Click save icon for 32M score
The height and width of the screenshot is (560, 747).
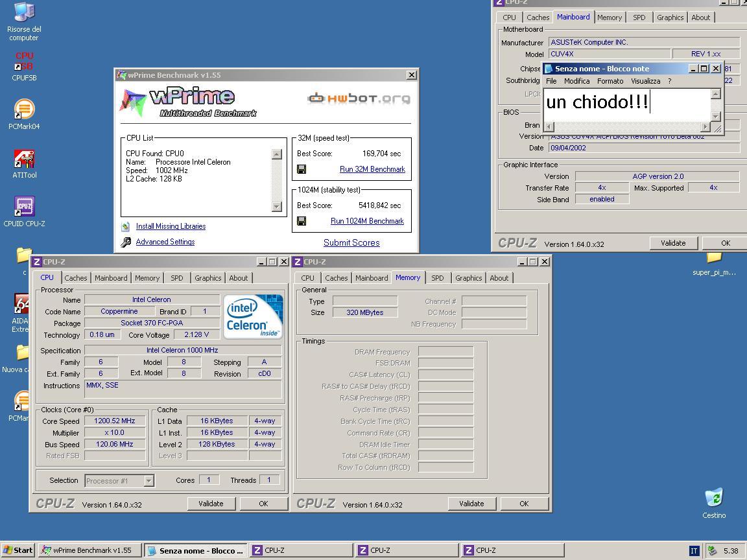(301, 169)
